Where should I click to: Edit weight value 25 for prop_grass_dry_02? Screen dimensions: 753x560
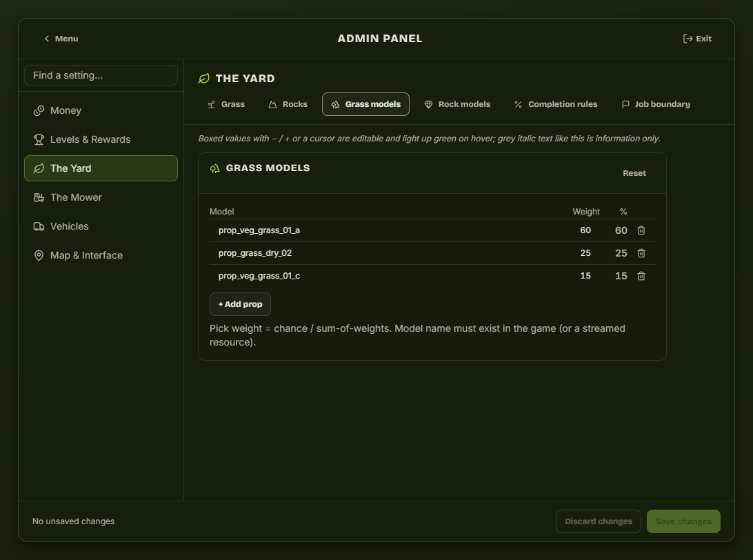click(x=585, y=253)
